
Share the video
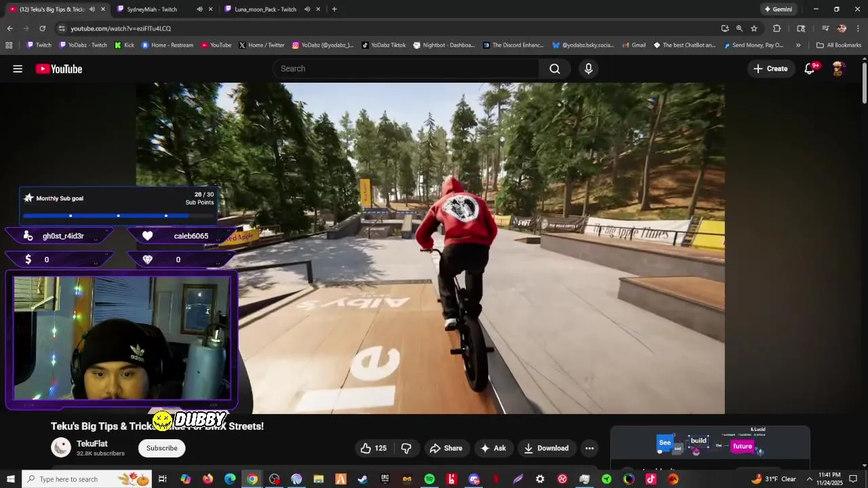point(446,448)
